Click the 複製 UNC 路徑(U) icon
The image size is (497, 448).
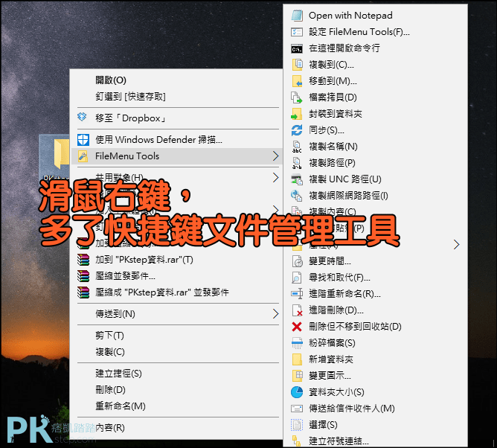[x=297, y=179]
